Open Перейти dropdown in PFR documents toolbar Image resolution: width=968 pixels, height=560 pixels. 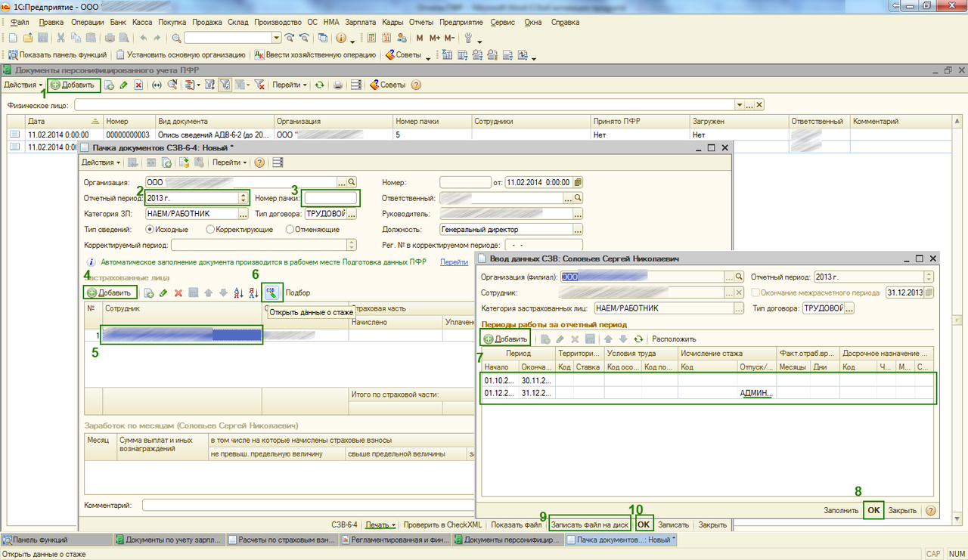[x=290, y=85]
